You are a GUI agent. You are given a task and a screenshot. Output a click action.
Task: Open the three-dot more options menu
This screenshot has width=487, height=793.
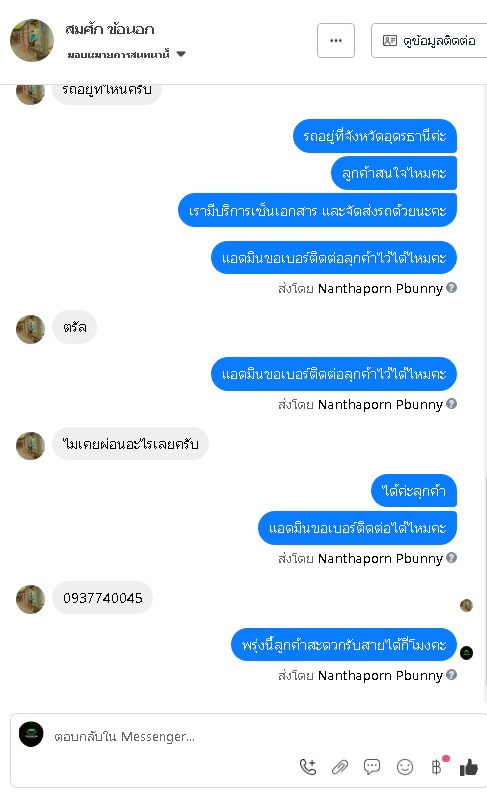tap(336, 40)
